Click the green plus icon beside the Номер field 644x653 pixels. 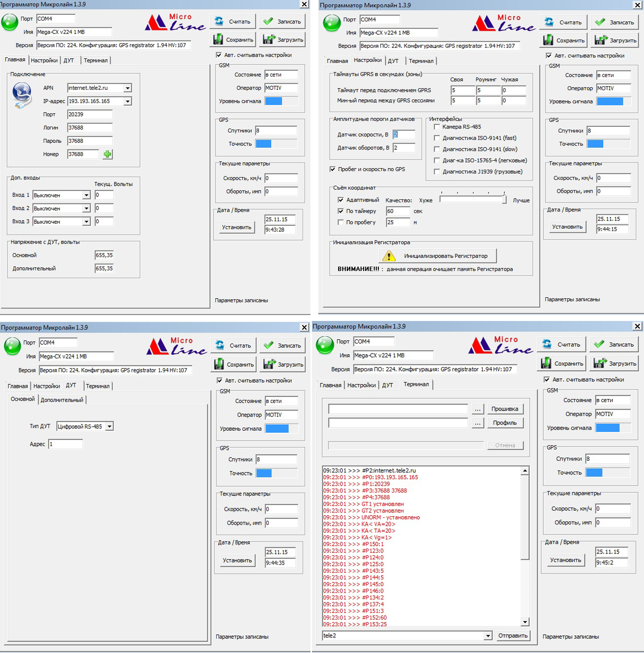click(107, 154)
